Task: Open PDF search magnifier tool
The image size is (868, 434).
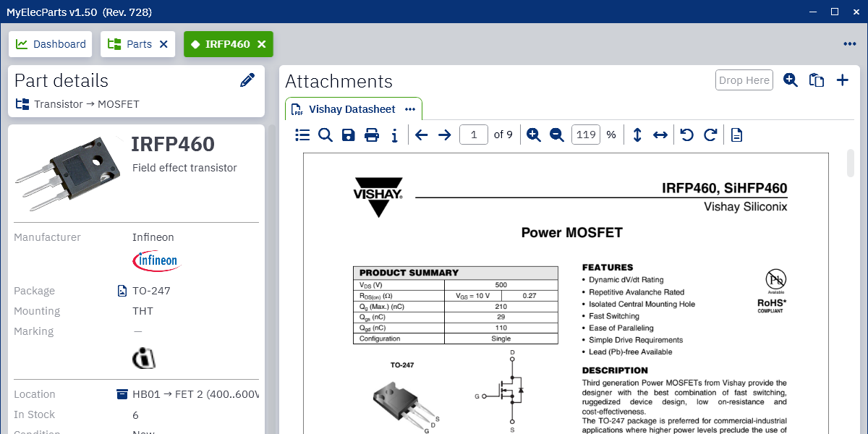Action: (325, 135)
